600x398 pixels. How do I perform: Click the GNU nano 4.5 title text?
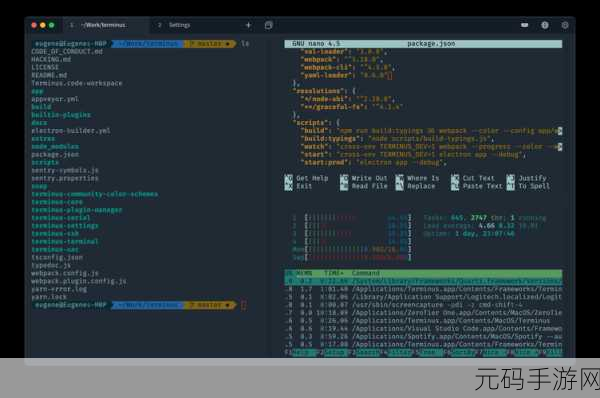click(x=316, y=44)
